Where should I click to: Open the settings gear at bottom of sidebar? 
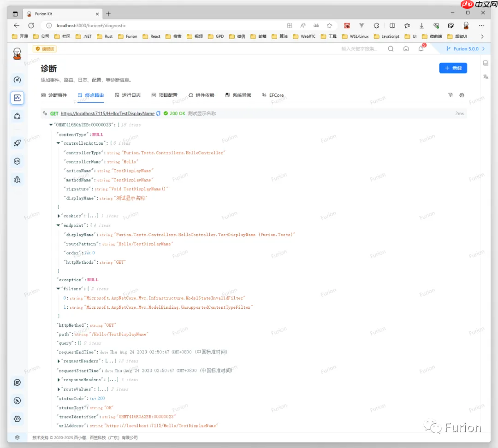[17, 419]
